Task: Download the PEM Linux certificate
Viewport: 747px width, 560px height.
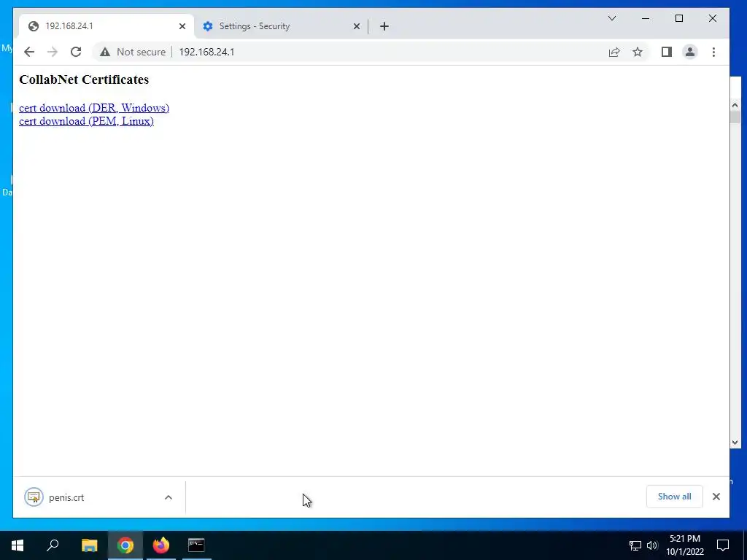Action: click(86, 121)
